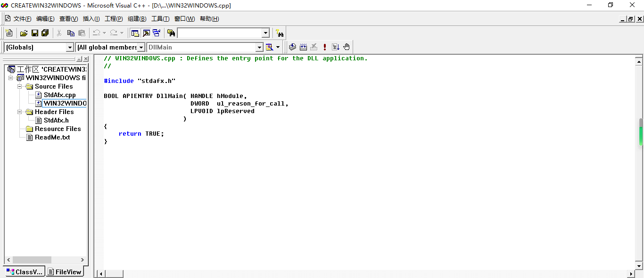Collapse the Source Files folder

(20, 86)
